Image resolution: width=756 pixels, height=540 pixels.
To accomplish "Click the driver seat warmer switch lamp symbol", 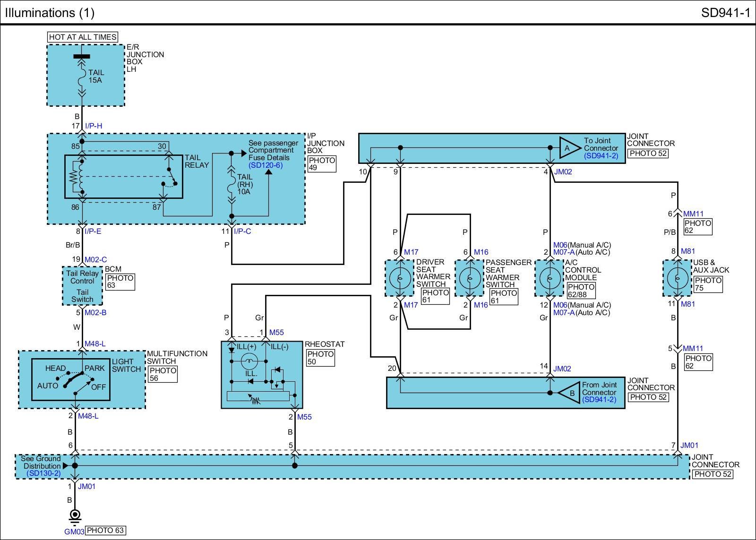I will 400,278.
